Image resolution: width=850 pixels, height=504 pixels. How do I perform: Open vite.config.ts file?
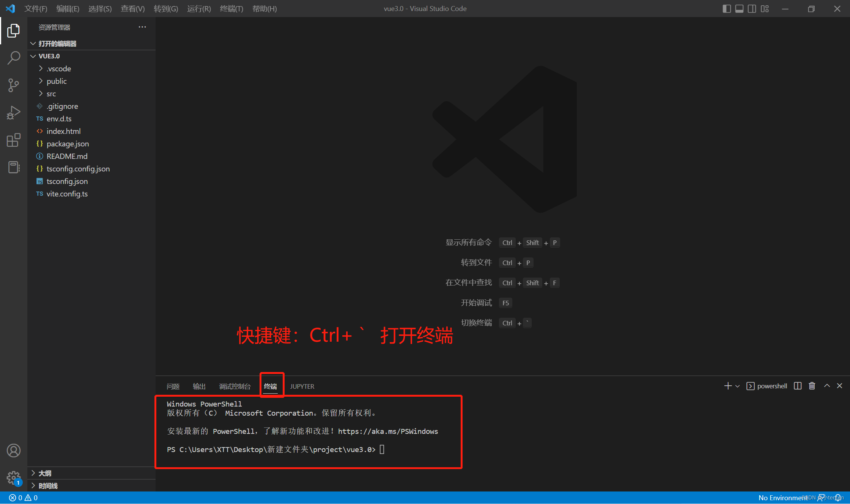pos(91,194)
